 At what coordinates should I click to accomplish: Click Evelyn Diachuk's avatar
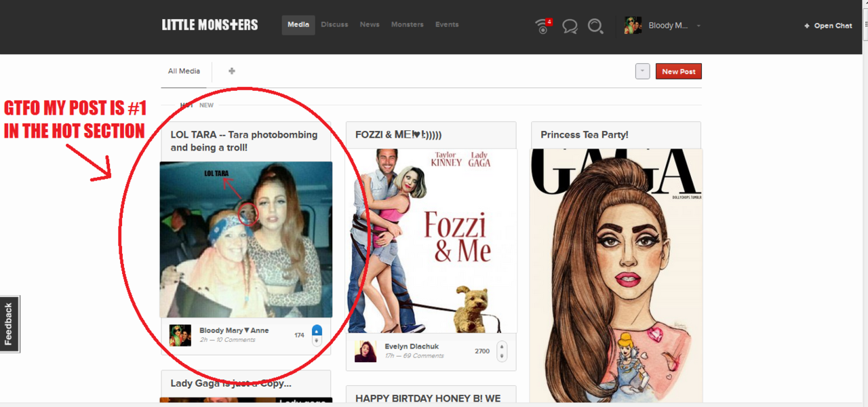point(366,351)
